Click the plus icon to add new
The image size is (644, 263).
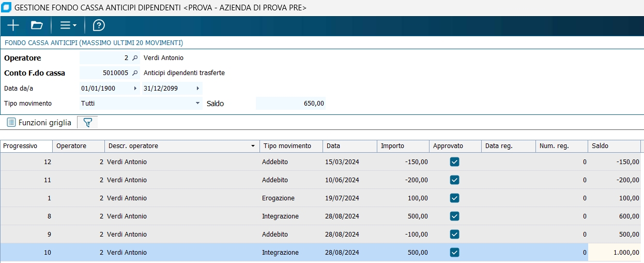[x=13, y=25]
